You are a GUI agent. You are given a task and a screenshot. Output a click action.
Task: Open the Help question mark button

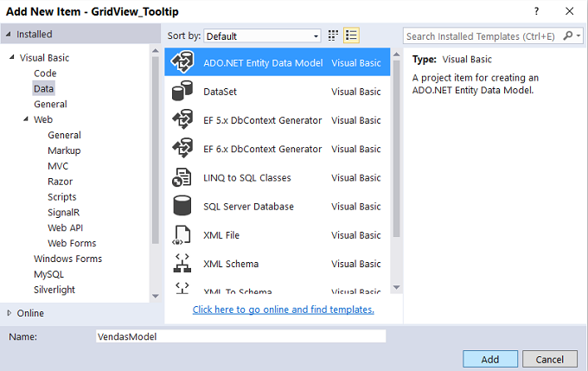pyautogui.click(x=537, y=11)
